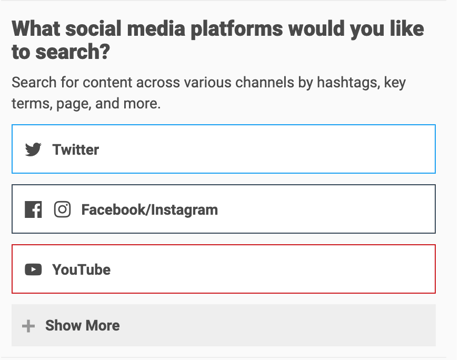Image resolution: width=460 pixels, height=360 pixels.
Task: Click the YouTube play icon
Action: pyautogui.click(x=33, y=269)
